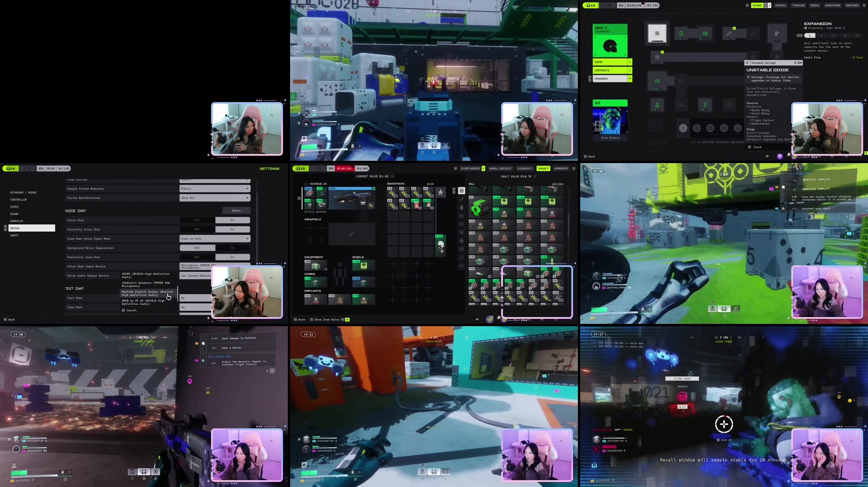Switch to the ARMORY tab
Viewport: 868px width, 487px height.
(x=561, y=168)
